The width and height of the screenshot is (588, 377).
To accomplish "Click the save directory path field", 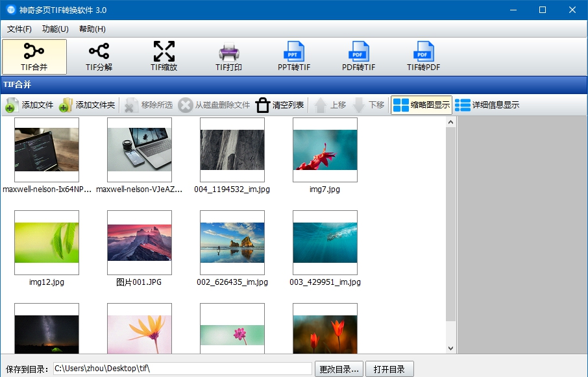I will click(182, 367).
